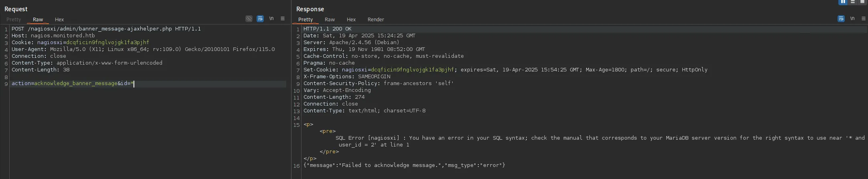Switch Request view to Hex tab

click(x=59, y=20)
